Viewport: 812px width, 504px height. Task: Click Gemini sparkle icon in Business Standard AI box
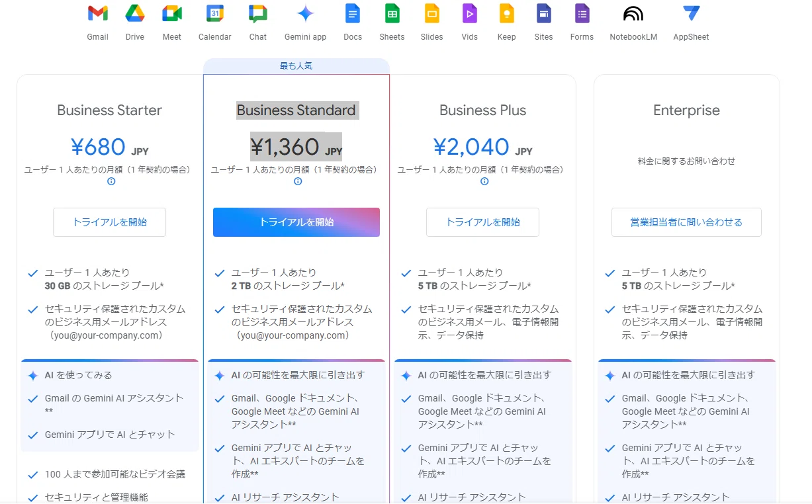pos(220,376)
